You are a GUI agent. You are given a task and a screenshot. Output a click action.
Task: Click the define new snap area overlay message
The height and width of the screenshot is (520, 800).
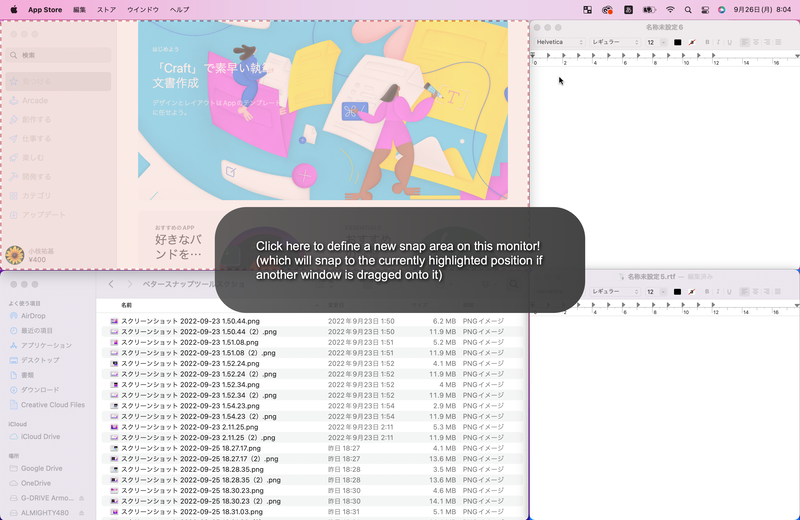[x=399, y=260]
